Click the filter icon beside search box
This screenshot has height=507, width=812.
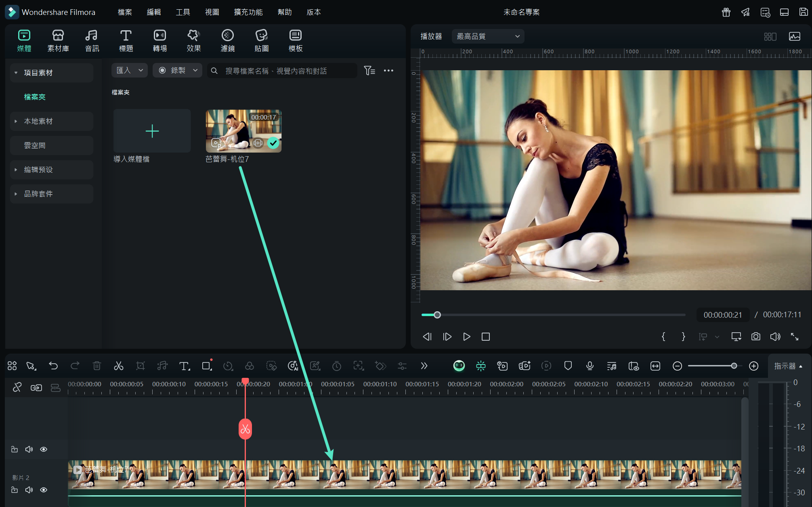tap(369, 71)
